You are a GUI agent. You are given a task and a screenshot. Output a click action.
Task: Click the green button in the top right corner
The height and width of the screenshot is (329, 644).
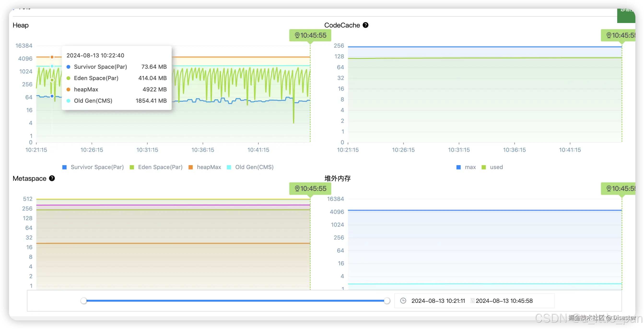pyautogui.click(x=626, y=16)
